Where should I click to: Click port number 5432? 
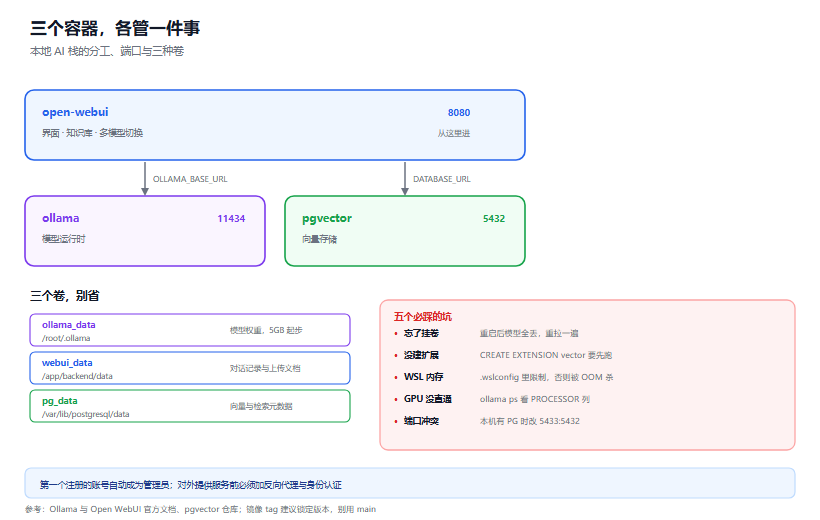[x=494, y=219]
